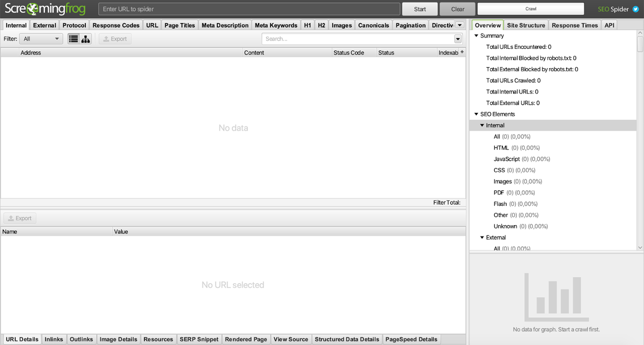Select the Internal tab
644x345 pixels.
point(16,25)
